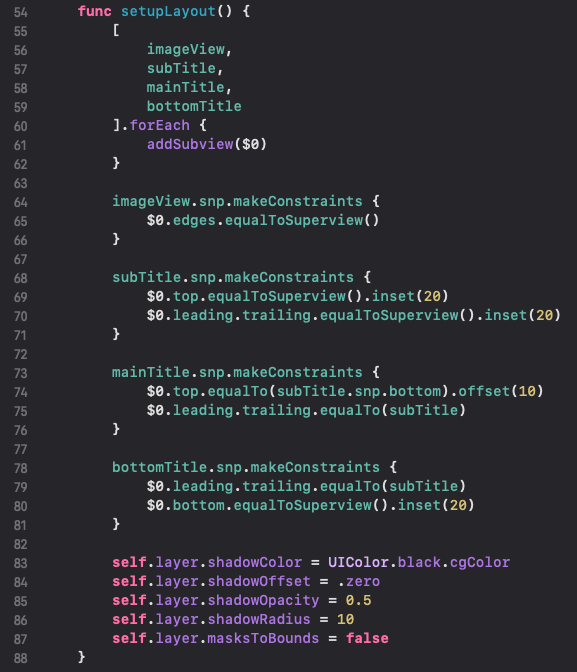Click the forEach call
Viewport: 577px width, 672px height.
coord(159,125)
